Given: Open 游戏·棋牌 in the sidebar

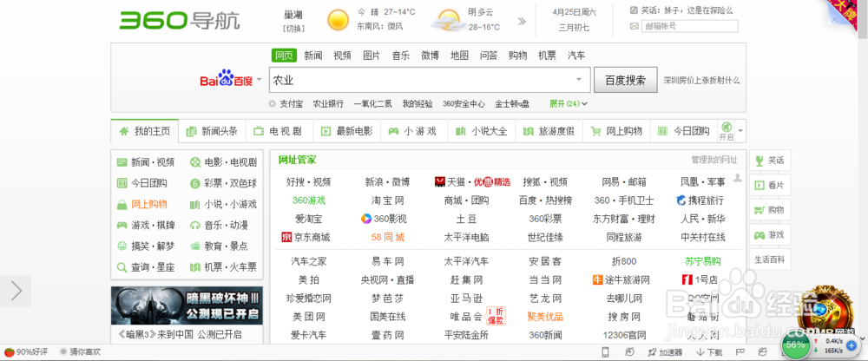Looking at the screenshot, I should coord(146,226).
